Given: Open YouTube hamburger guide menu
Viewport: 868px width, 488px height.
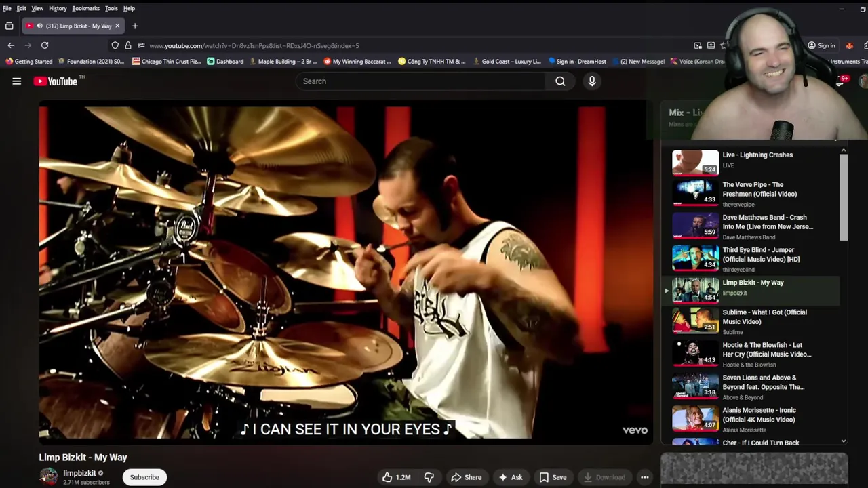Looking at the screenshot, I should pos(17,81).
